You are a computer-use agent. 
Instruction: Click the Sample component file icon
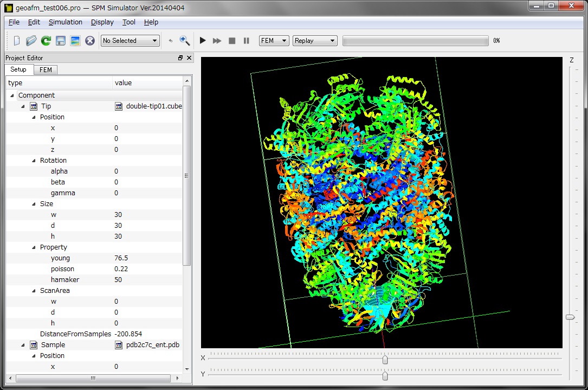34,344
